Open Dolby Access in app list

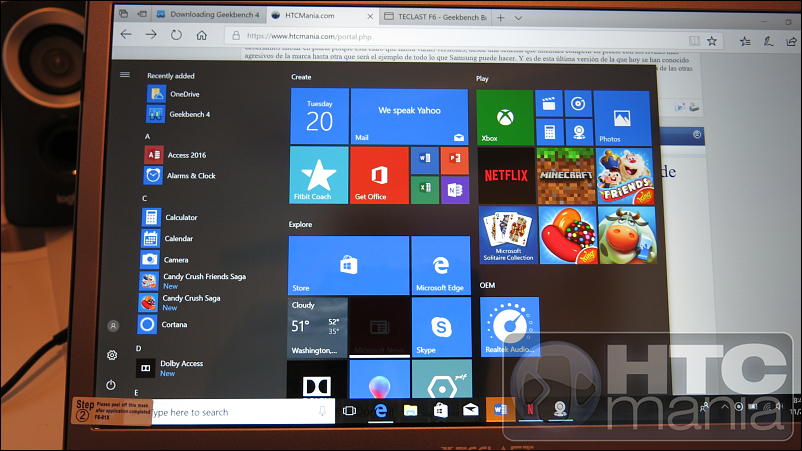click(169, 368)
